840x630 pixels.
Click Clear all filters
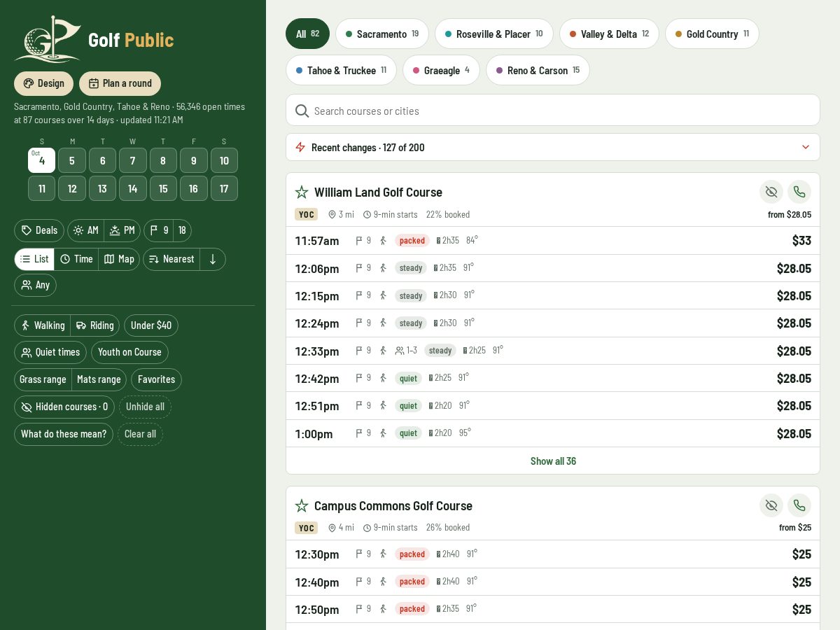click(140, 434)
